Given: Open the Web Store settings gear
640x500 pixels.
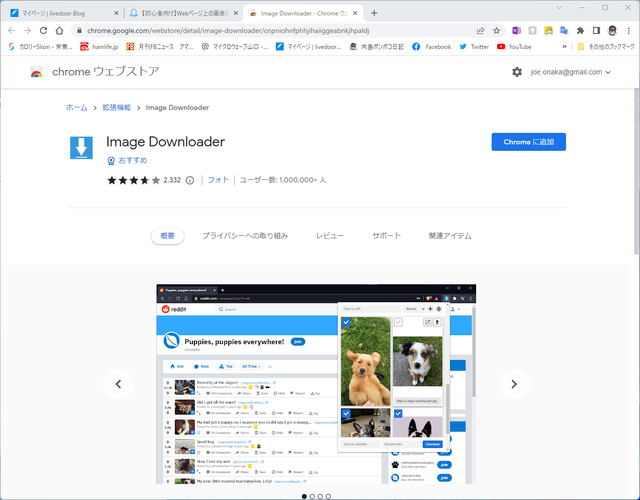Looking at the screenshot, I should pos(517,72).
